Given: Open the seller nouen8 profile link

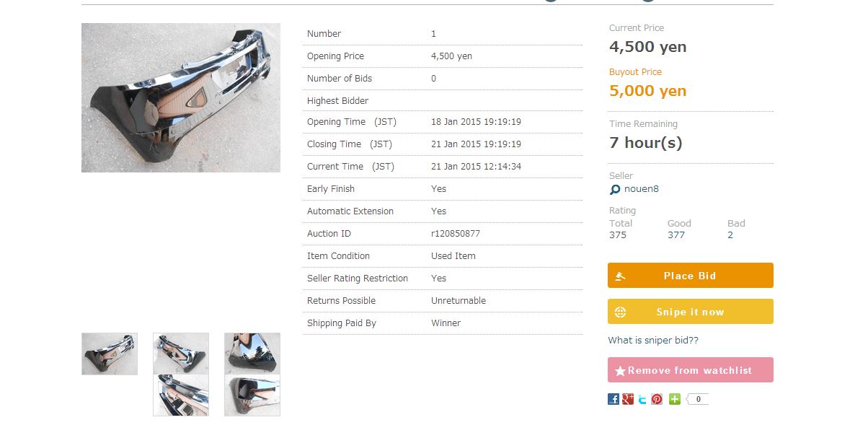Looking at the screenshot, I should (642, 189).
